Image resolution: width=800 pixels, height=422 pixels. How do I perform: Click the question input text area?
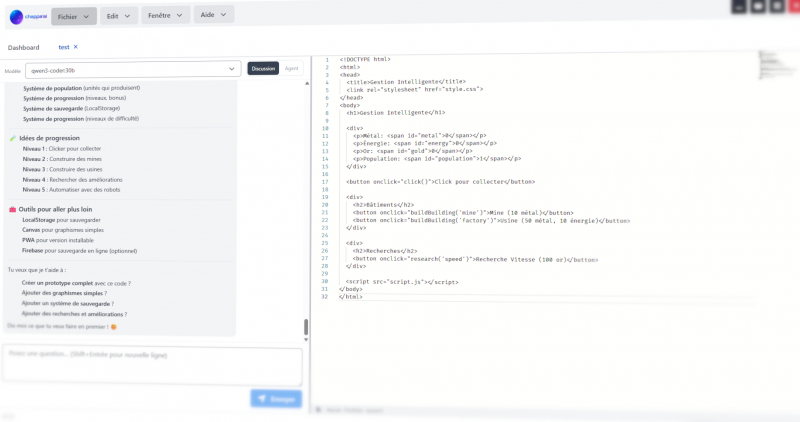click(152, 364)
